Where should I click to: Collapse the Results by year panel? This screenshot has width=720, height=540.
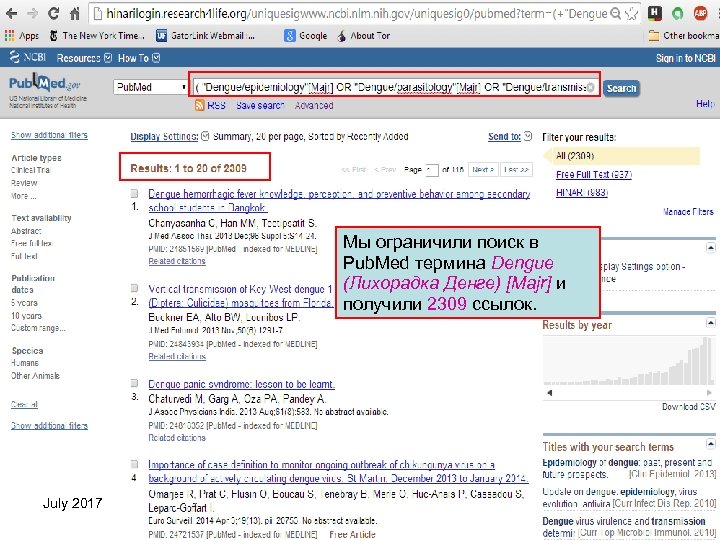[x=710, y=322]
